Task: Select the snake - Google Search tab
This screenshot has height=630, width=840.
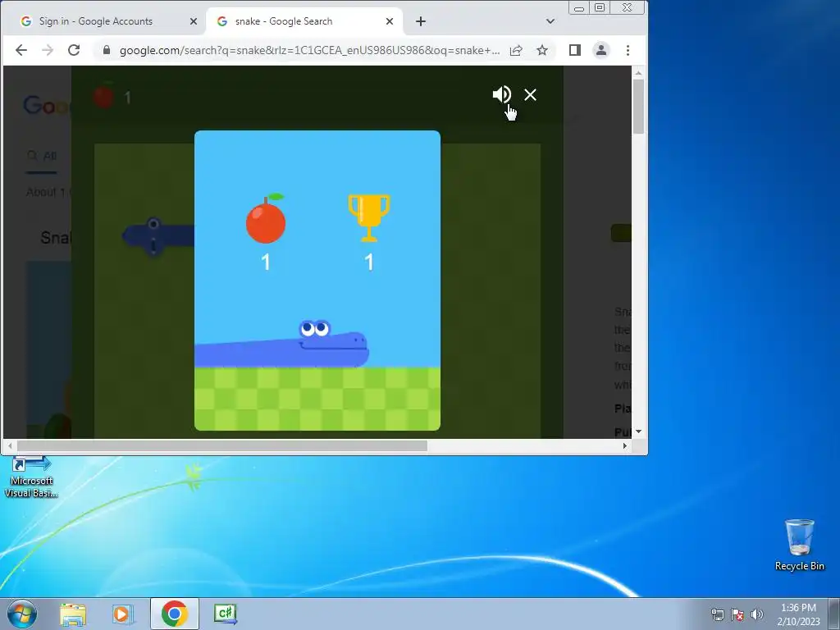Action: (x=304, y=21)
